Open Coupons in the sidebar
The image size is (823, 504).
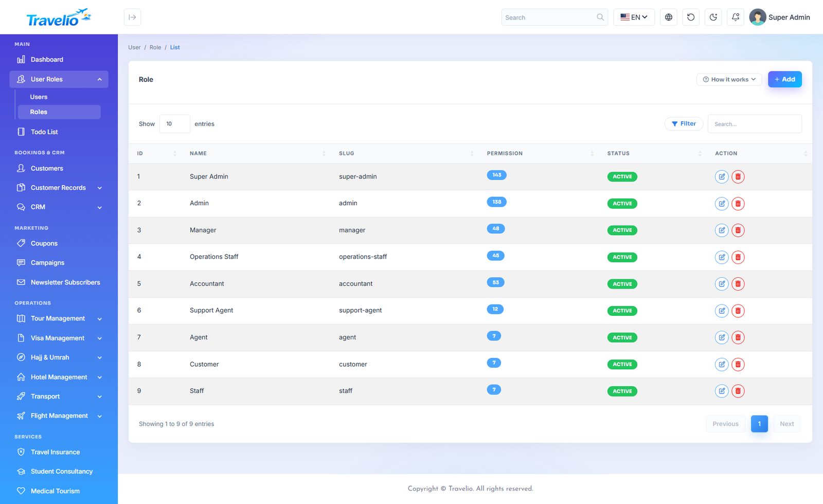[59, 243]
